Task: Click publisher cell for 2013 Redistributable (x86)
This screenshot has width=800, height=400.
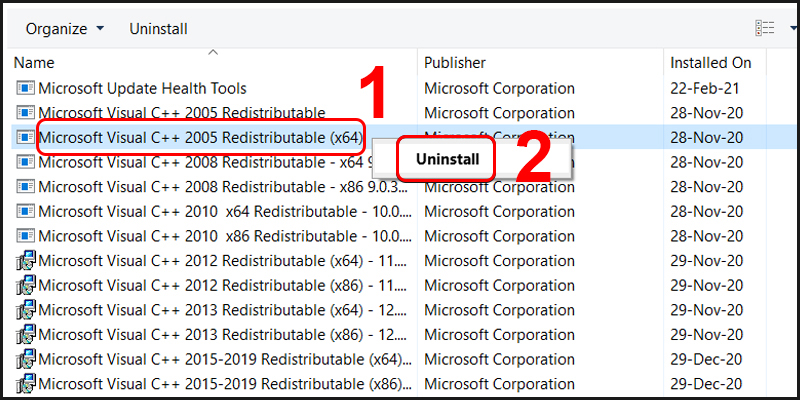Action: pos(499,335)
